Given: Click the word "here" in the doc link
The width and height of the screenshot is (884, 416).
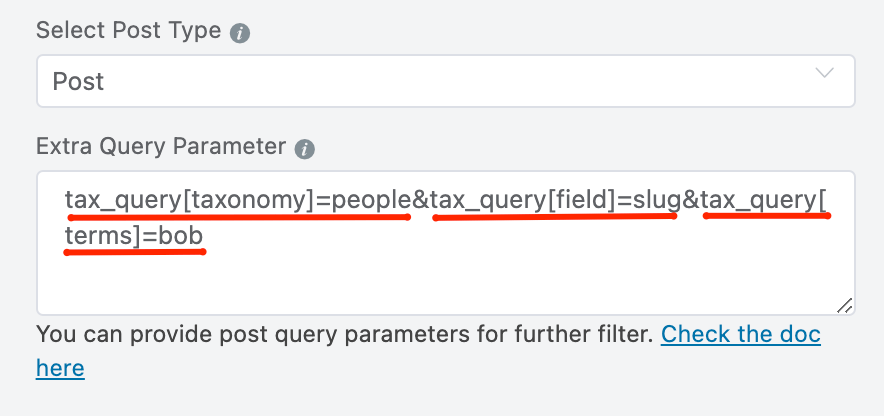Looking at the screenshot, I should 60,369.
